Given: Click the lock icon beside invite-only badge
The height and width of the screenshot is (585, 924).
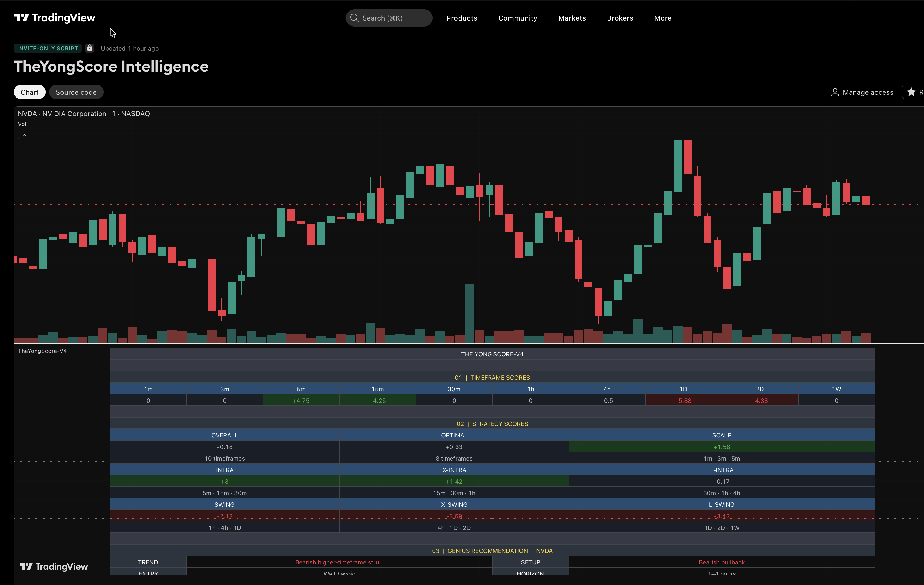Looking at the screenshot, I should (90, 48).
